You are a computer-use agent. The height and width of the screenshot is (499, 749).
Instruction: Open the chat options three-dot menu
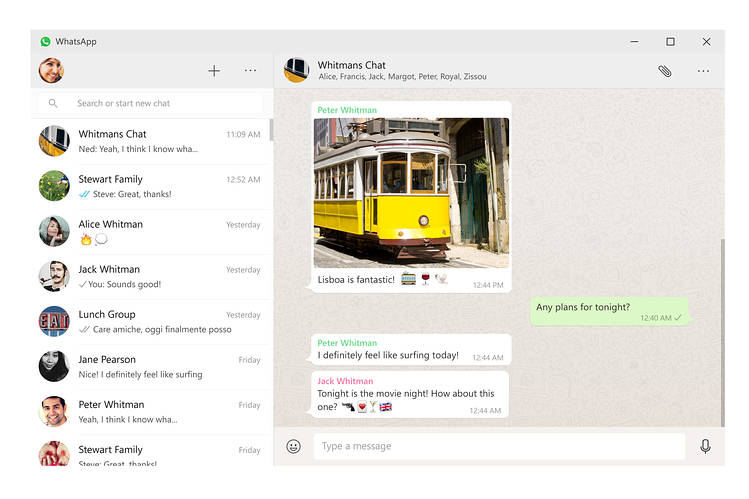point(703,71)
